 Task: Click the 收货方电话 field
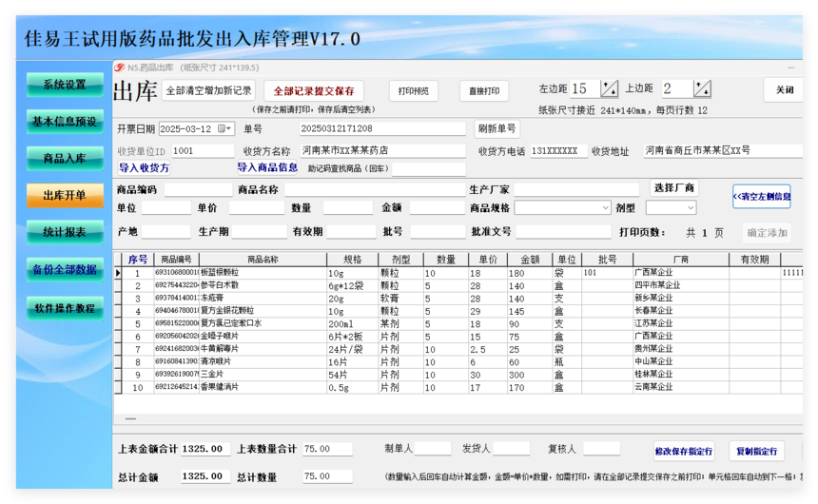pyautogui.click(x=558, y=151)
